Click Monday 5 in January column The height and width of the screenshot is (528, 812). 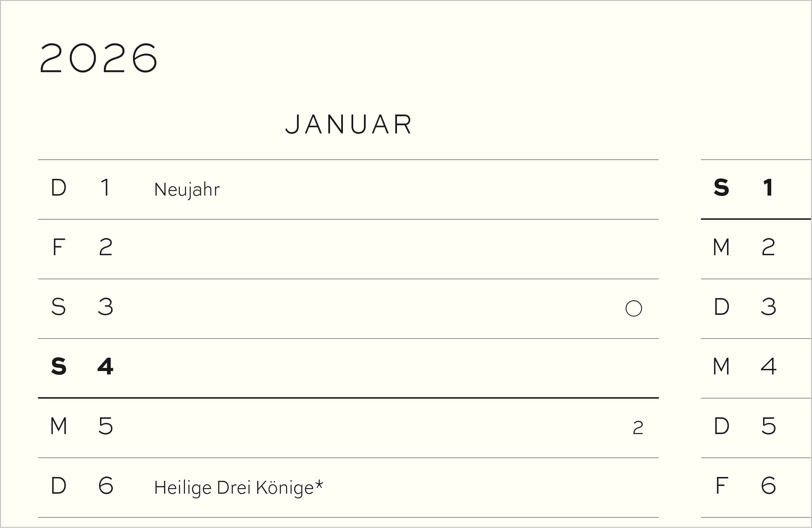(x=106, y=426)
